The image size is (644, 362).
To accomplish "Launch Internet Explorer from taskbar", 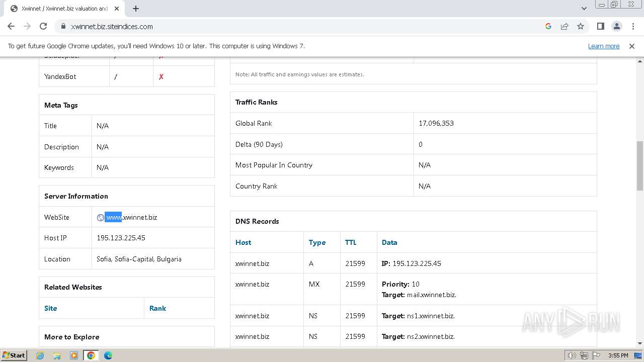I will coord(40,355).
